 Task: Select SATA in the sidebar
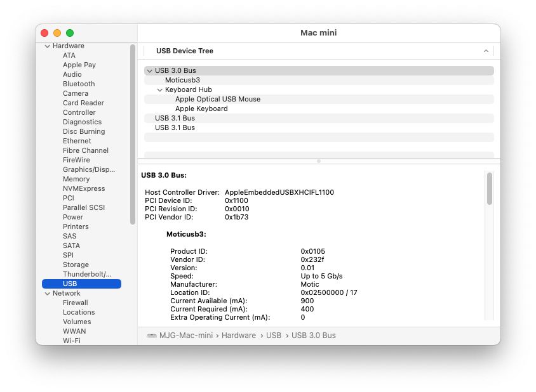(71, 246)
